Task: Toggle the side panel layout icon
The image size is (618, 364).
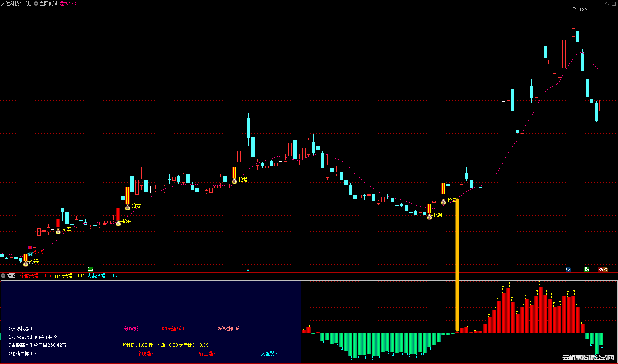Action: tap(614, 3)
